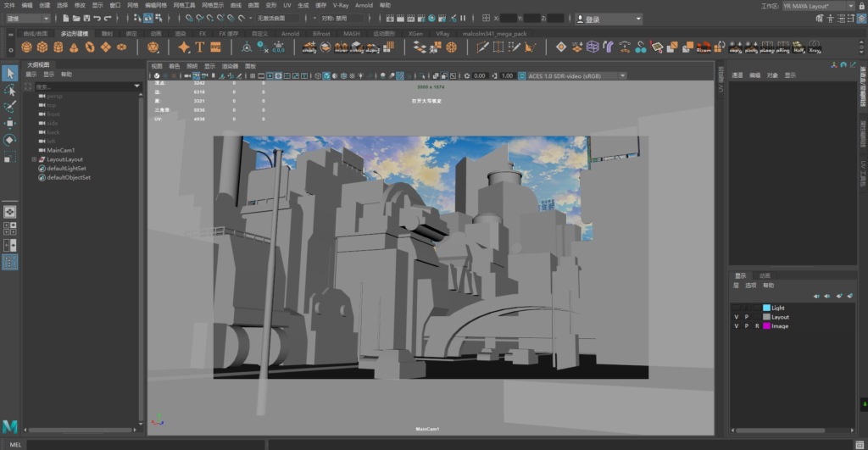Click the polygon cube shelf icon

(42, 47)
